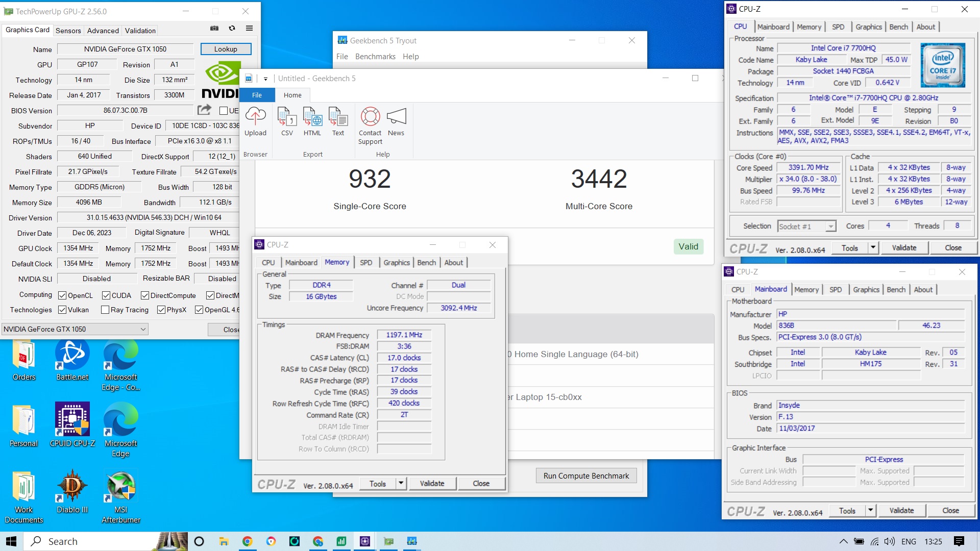Select the Multi-Core Score value 3442
Viewport: 980px width, 551px height.
(599, 179)
